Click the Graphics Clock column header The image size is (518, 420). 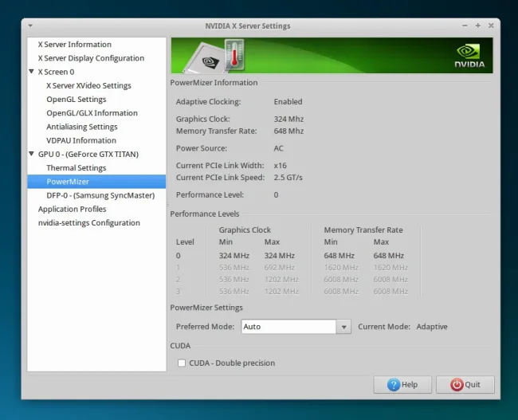pos(245,230)
